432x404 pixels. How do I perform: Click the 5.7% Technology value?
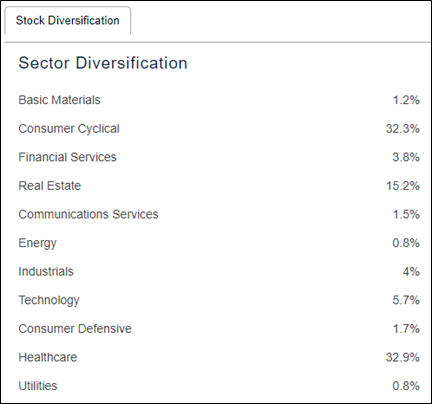[x=406, y=300]
